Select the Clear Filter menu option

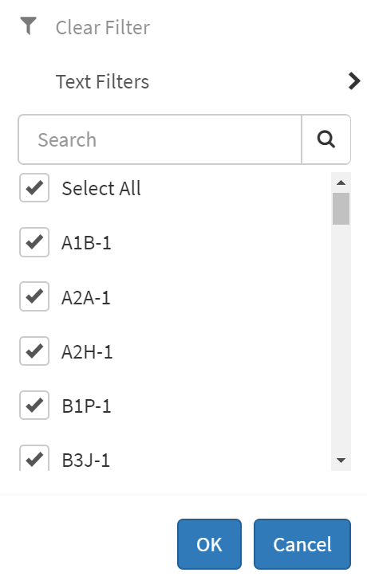tap(103, 27)
